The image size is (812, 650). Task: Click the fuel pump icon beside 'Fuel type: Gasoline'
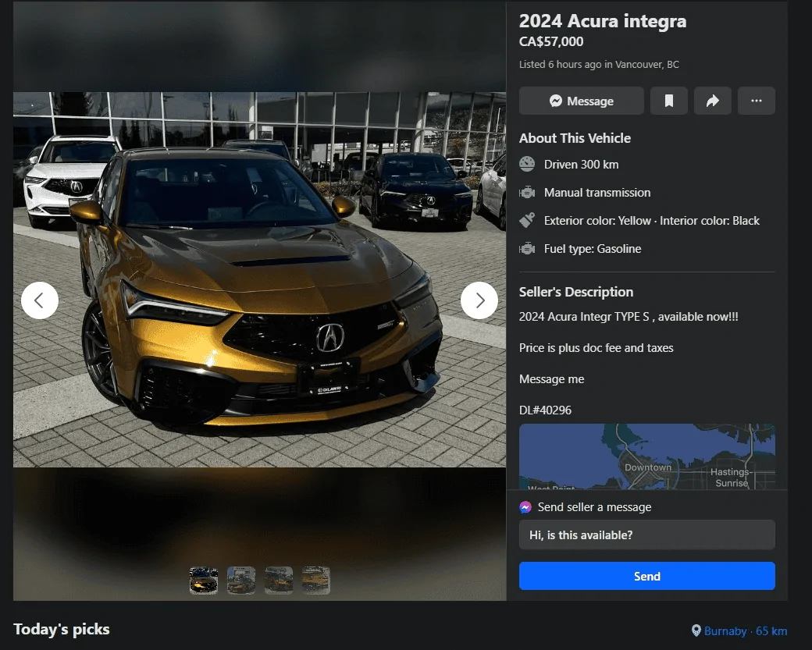[525, 248]
